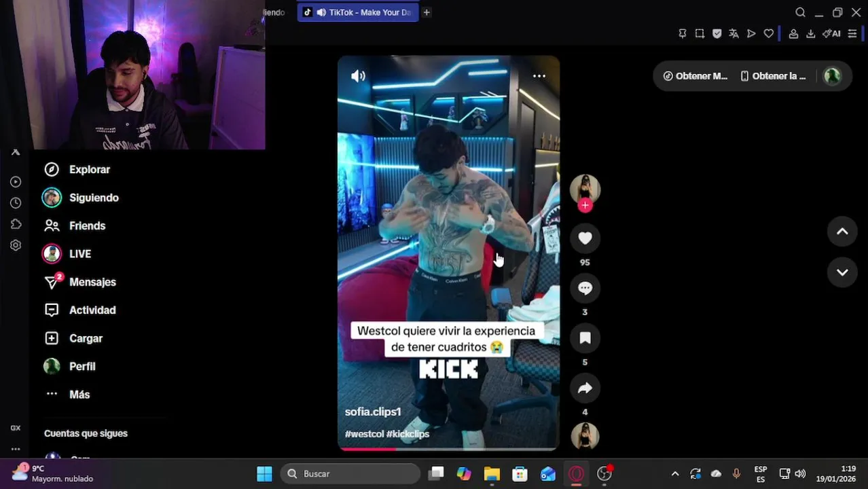868x489 pixels.
Task: Open the browser tab search icon
Action: pos(800,12)
